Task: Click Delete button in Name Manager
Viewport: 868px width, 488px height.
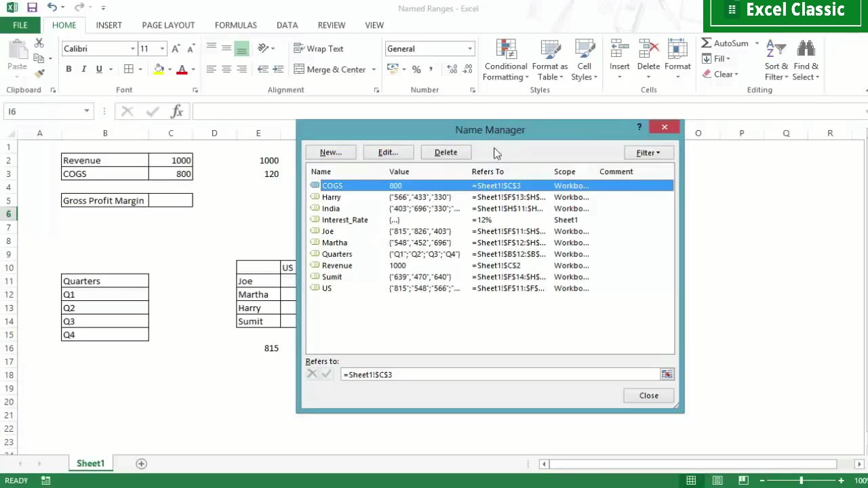Action: pyautogui.click(x=446, y=152)
